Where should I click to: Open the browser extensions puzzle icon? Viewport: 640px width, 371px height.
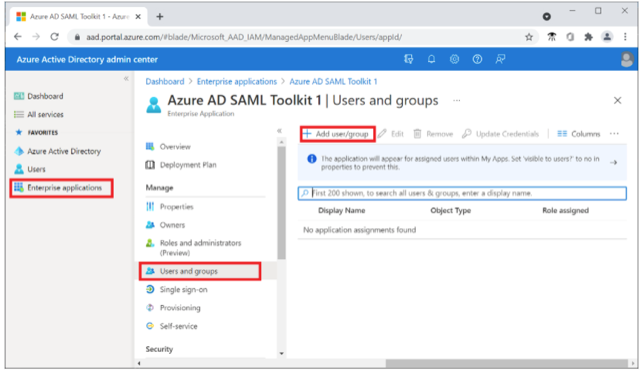tap(588, 37)
